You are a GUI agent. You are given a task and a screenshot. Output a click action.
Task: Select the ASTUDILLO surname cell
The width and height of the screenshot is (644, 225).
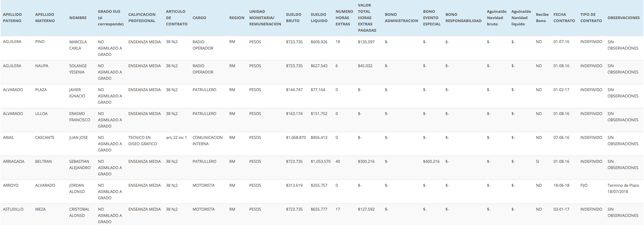[13, 209]
